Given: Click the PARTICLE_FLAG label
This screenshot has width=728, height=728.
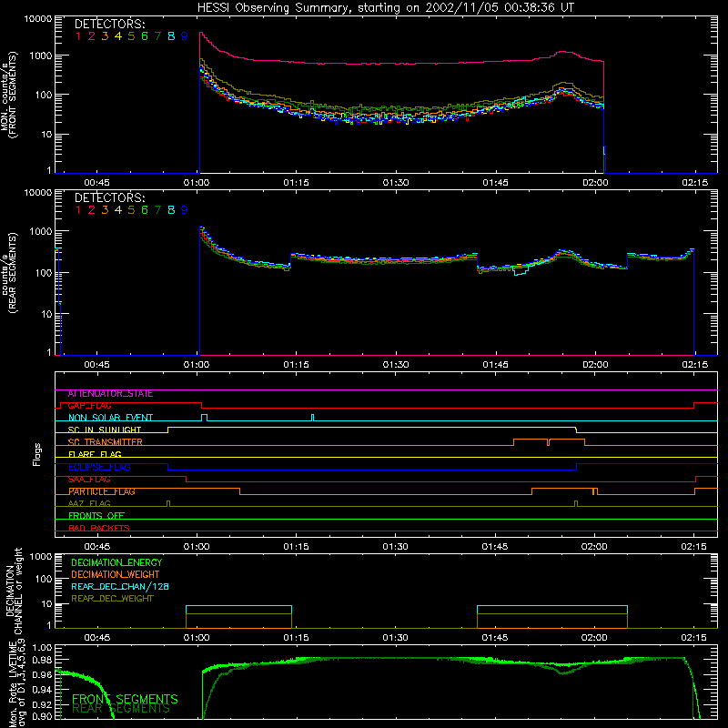Looking at the screenshot, I should coord(102,491).
